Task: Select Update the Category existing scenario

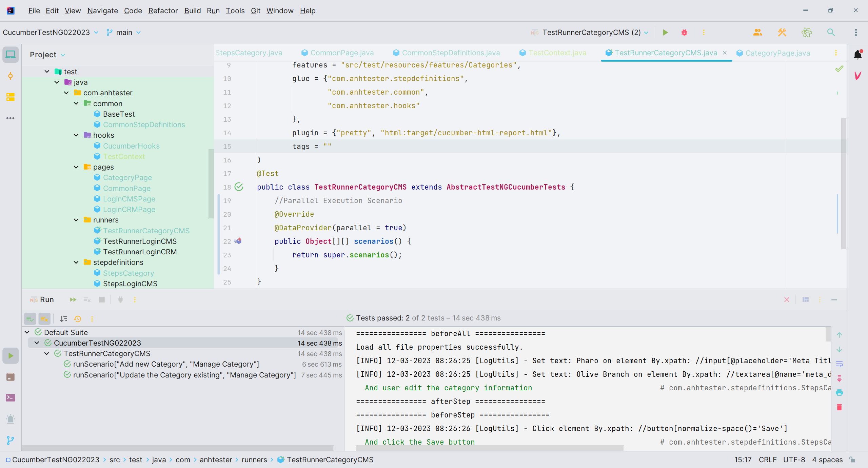Action: click(185, 375)
